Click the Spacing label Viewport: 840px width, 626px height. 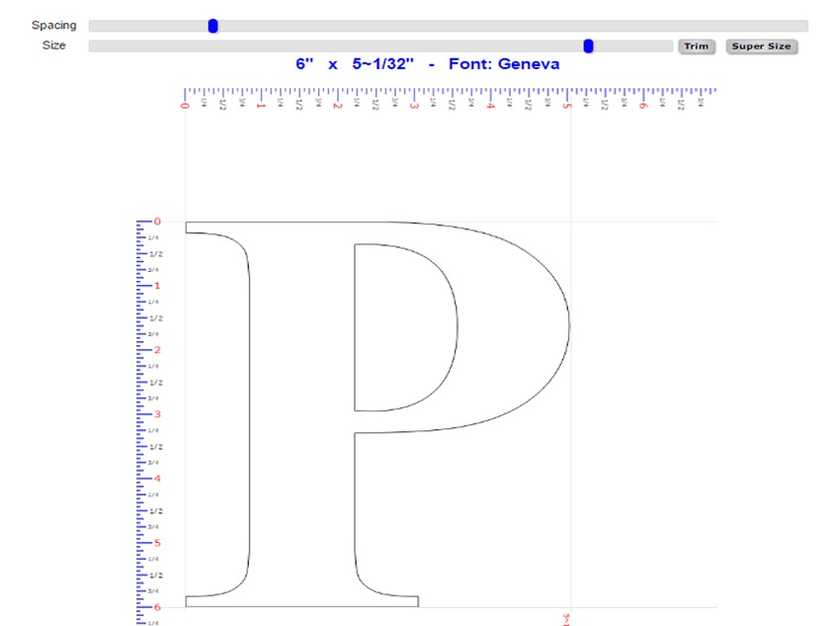(x=54, y=25)
